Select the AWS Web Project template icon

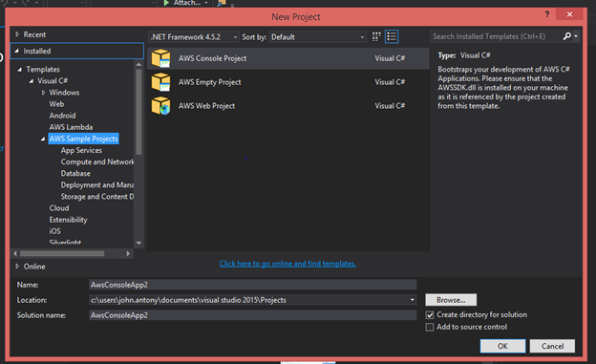point(160,106)
